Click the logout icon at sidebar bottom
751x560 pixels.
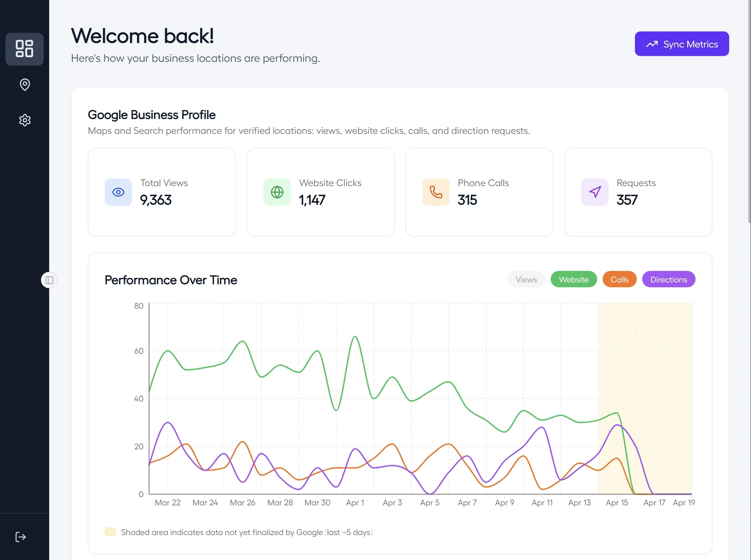20,537
